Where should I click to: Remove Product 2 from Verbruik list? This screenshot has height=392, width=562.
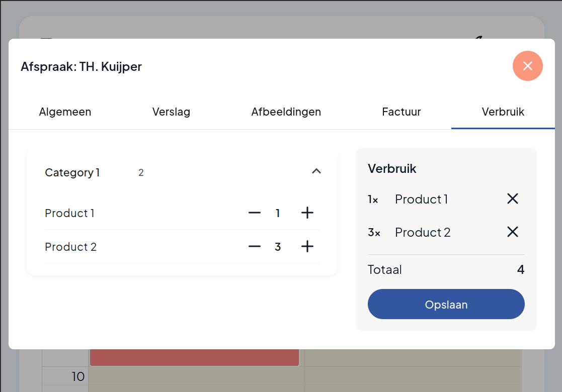513,232
